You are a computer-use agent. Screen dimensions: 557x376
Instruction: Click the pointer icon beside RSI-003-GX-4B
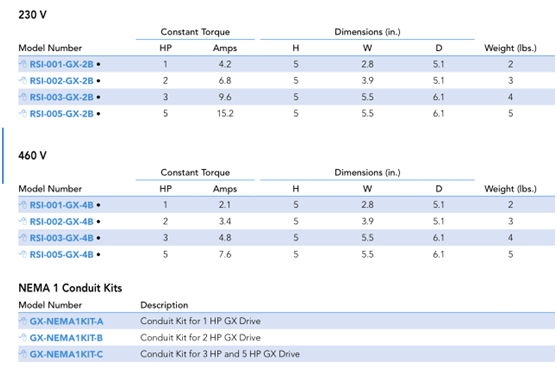coord(23,238)
